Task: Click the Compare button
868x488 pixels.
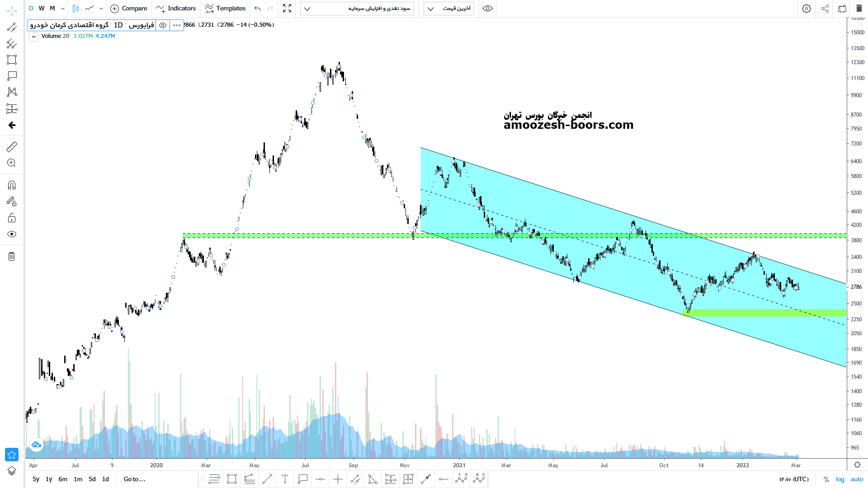Action: point(129,9)
